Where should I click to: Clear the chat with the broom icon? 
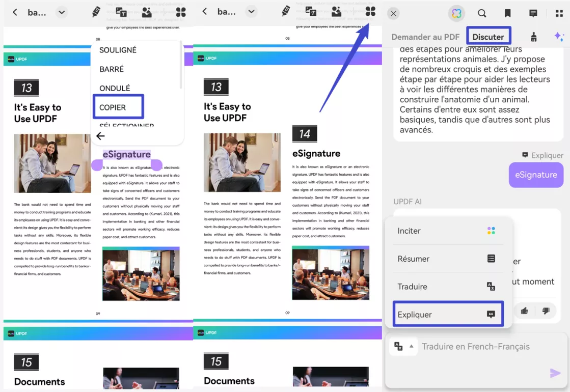(x=533, y=37)
